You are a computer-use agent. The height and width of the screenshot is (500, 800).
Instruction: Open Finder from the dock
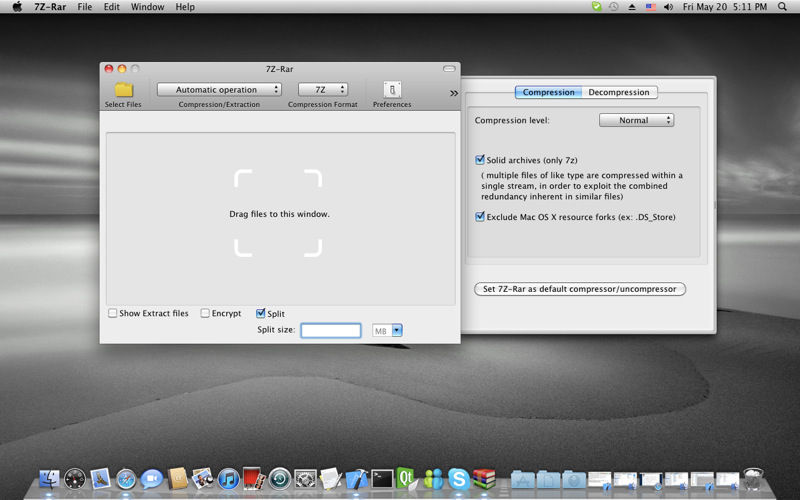pyautogui.click(x=49, y=480)
